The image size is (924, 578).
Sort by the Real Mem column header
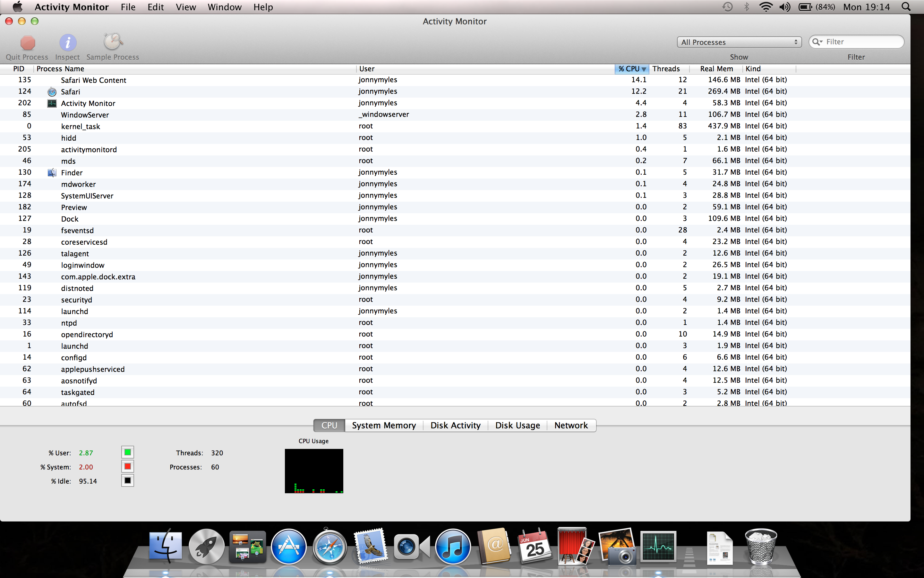(716, 69)
